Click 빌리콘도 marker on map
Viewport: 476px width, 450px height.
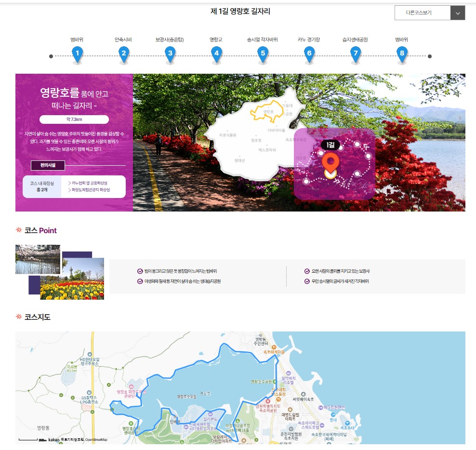(x=211, y=414)
